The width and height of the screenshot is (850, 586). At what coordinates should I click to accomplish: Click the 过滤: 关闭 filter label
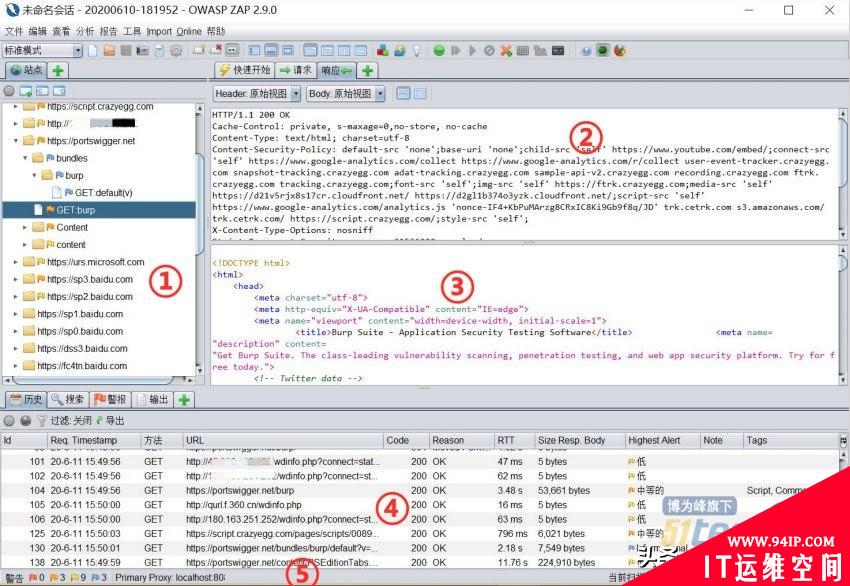[x=71, y=421]
